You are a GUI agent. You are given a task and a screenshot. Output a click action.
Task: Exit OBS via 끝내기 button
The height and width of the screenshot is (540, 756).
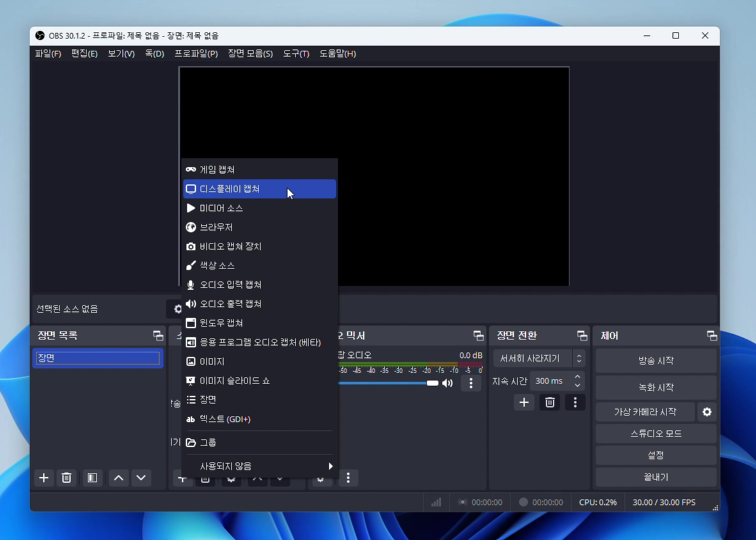pos(656,477)
